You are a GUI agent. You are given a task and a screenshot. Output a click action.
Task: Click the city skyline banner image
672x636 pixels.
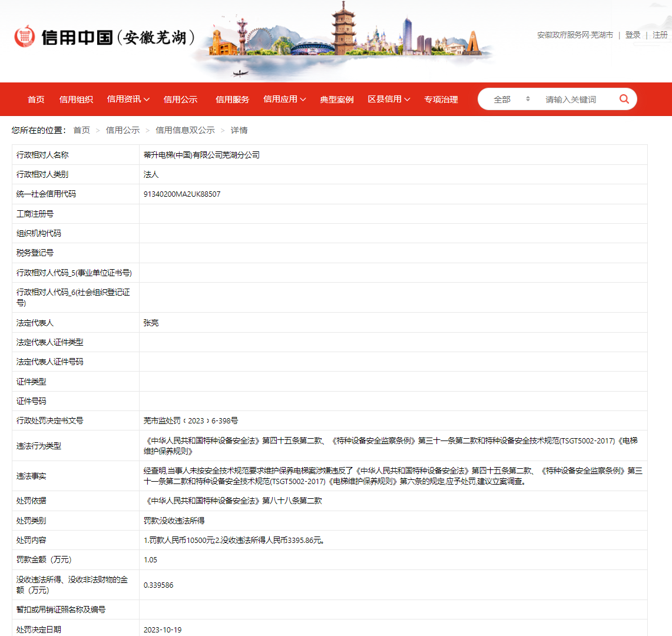(x=343, y=41)
